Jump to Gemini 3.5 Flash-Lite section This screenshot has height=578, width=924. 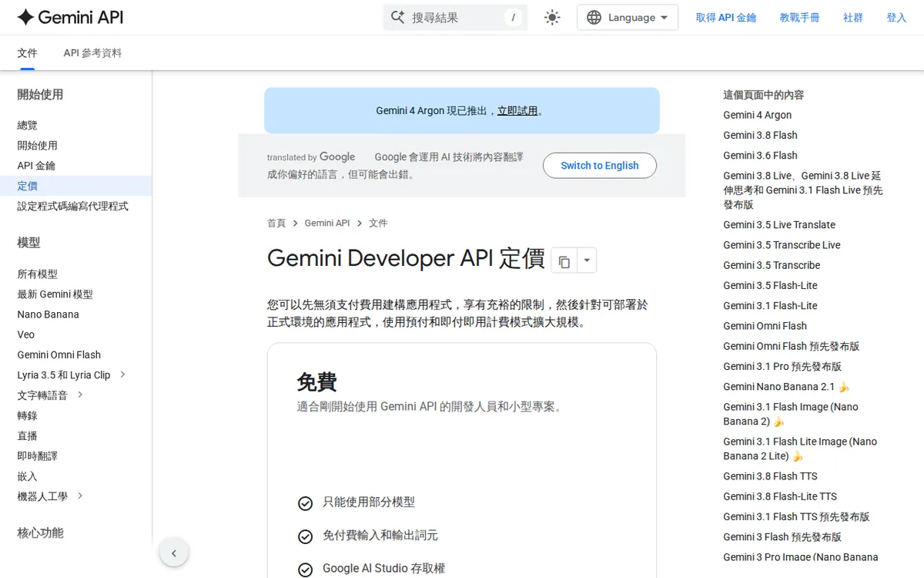point(771,285)
